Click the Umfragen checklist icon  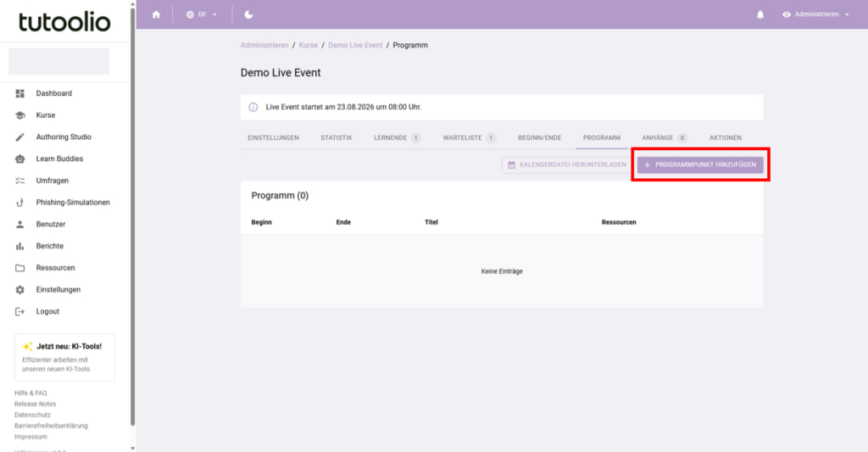tap(20, 181)
